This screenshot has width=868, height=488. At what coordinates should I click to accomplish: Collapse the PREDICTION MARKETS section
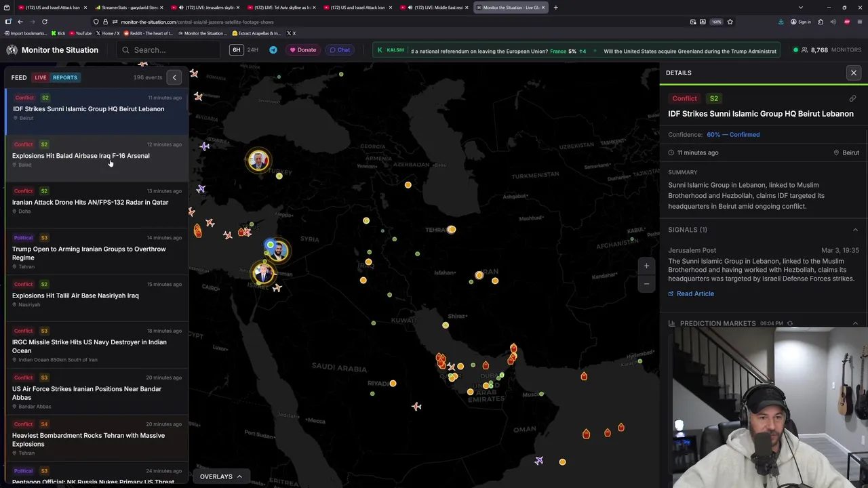click(855, 323)
